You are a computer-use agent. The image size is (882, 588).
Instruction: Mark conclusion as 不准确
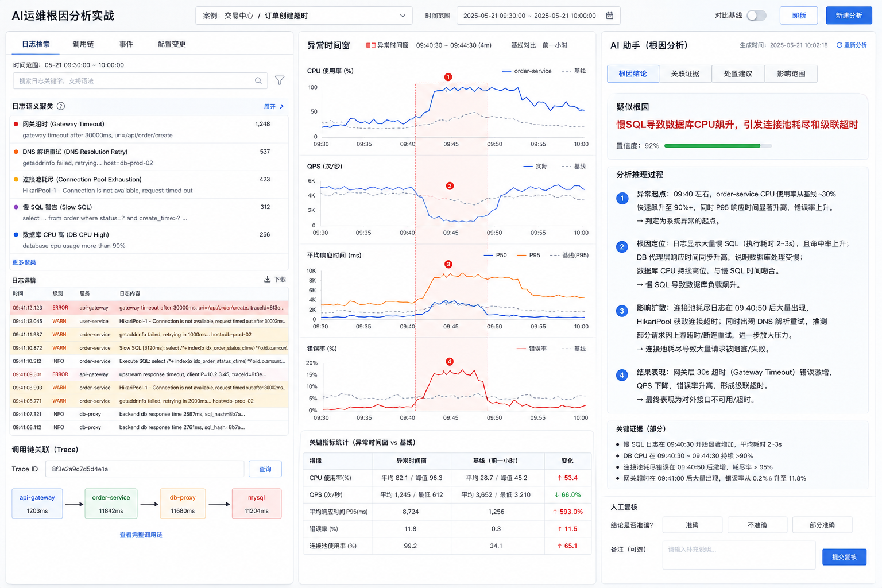point(757,525)
